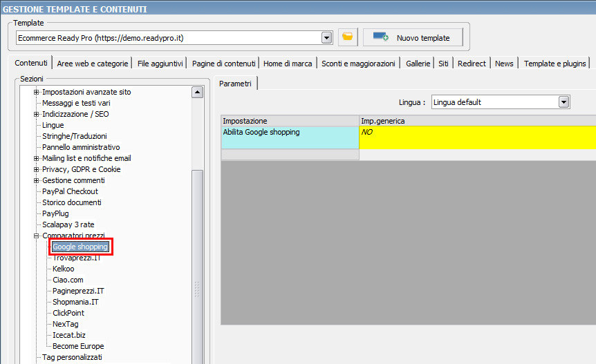
Task: Select Trovaprezzi.IT tree item
Action: [76, 258]
